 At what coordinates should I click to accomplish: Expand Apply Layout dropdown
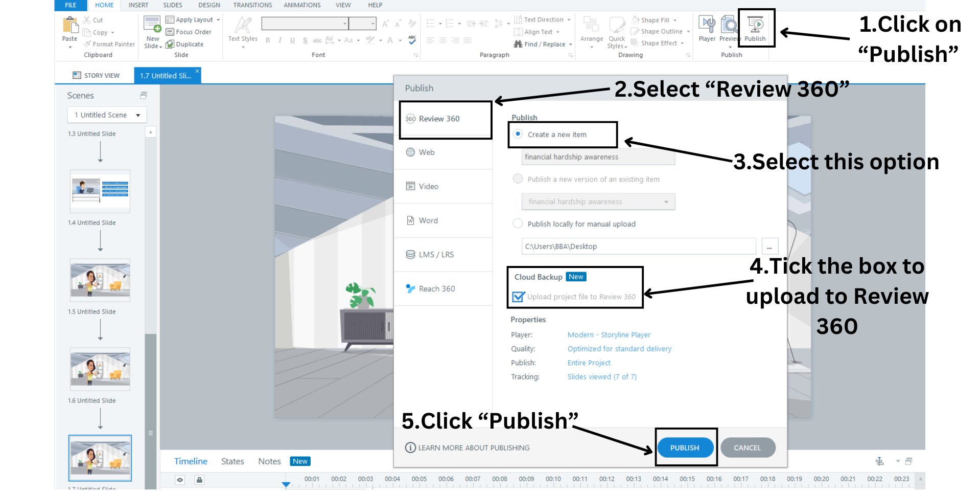click(218, 20)
